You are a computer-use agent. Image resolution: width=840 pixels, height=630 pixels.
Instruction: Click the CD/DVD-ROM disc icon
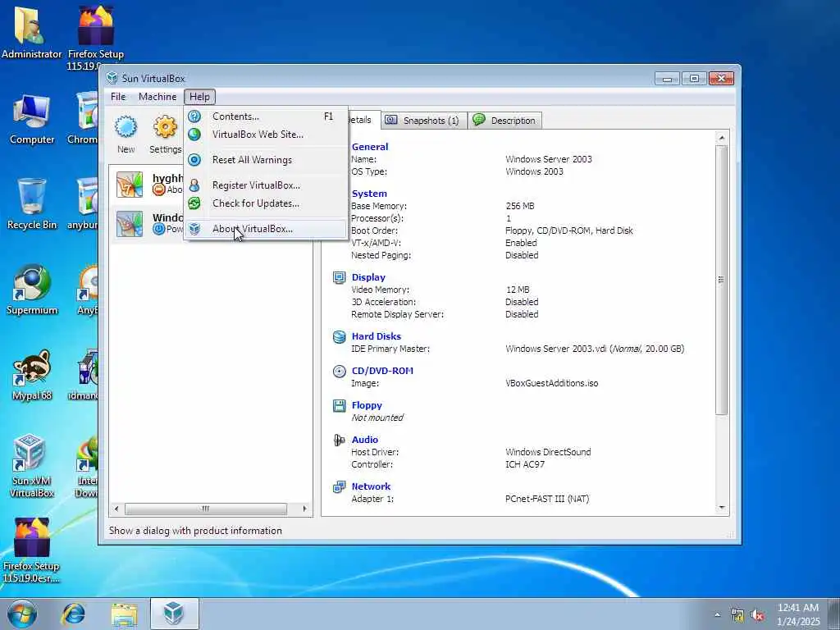pos(339,372)
